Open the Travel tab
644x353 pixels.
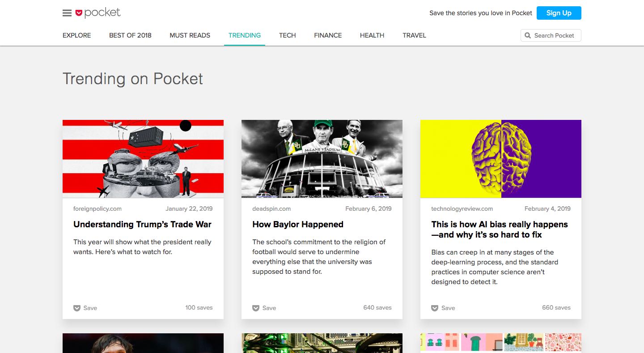click(x=414, y=35)
